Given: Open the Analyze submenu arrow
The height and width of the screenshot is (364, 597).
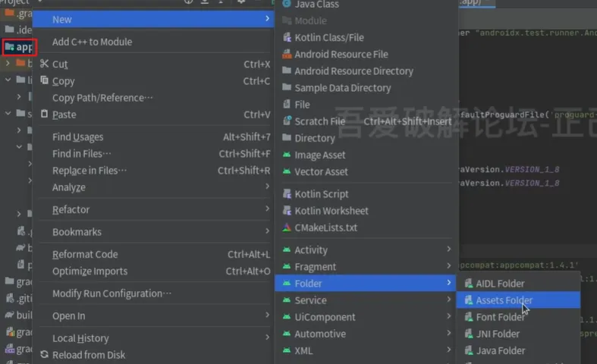Looking at the screenshot, I should point(267,187).
